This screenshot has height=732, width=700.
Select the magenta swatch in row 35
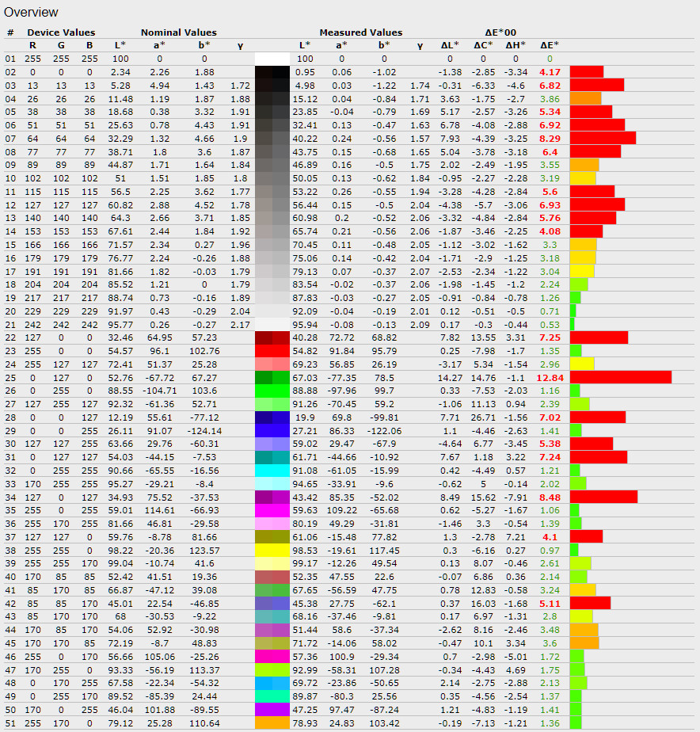[272, 510]
